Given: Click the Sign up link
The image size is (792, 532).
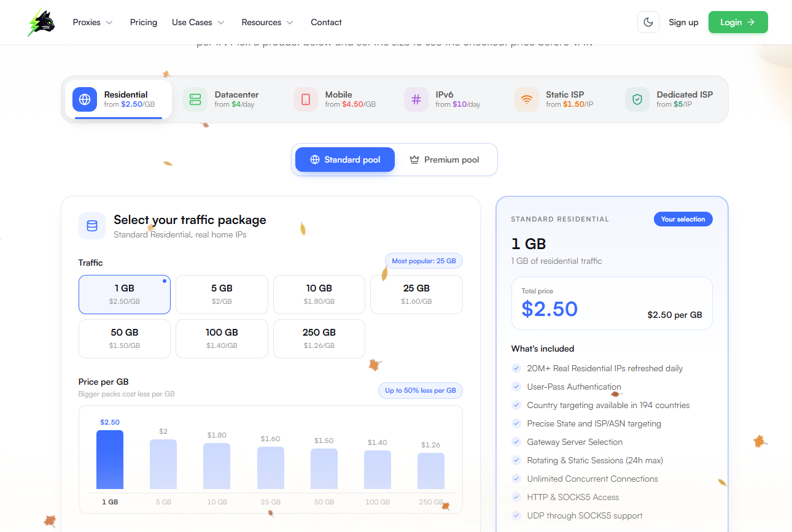Looking at the screenshot, I should [683, 22].
